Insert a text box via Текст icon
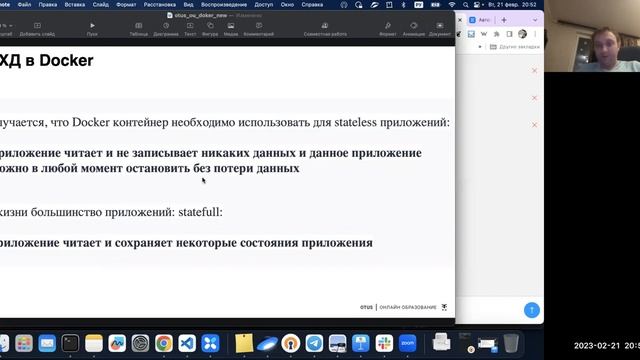The image size is (640, 360). tap(190, 29)
